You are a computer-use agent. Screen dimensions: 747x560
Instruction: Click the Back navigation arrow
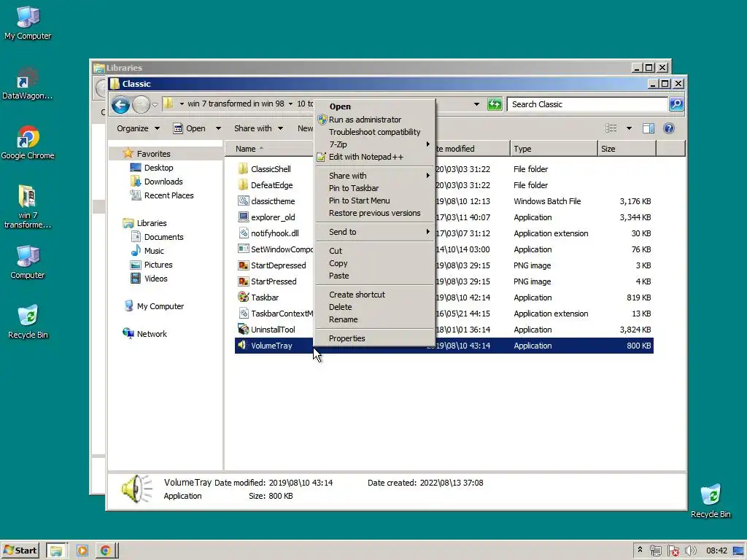(x=120, y=104)
